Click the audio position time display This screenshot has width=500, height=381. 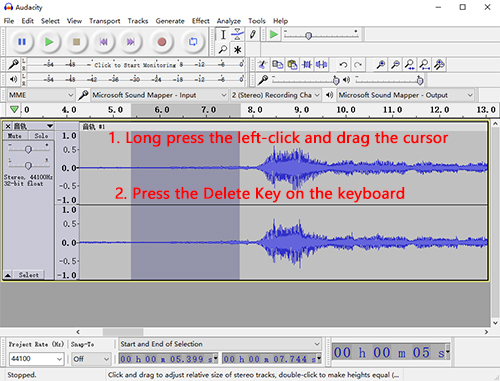391,352
